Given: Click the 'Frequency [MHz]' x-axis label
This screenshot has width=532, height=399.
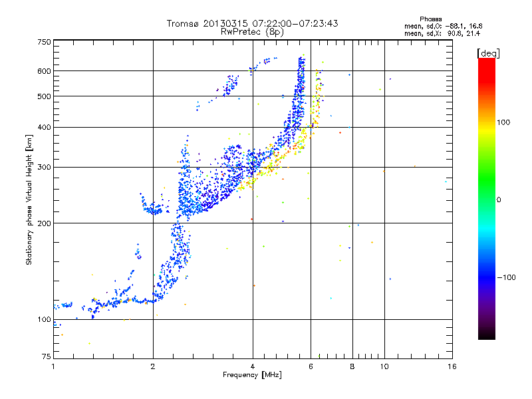Looking at the screenshot, I should click(x=252, y=375).
